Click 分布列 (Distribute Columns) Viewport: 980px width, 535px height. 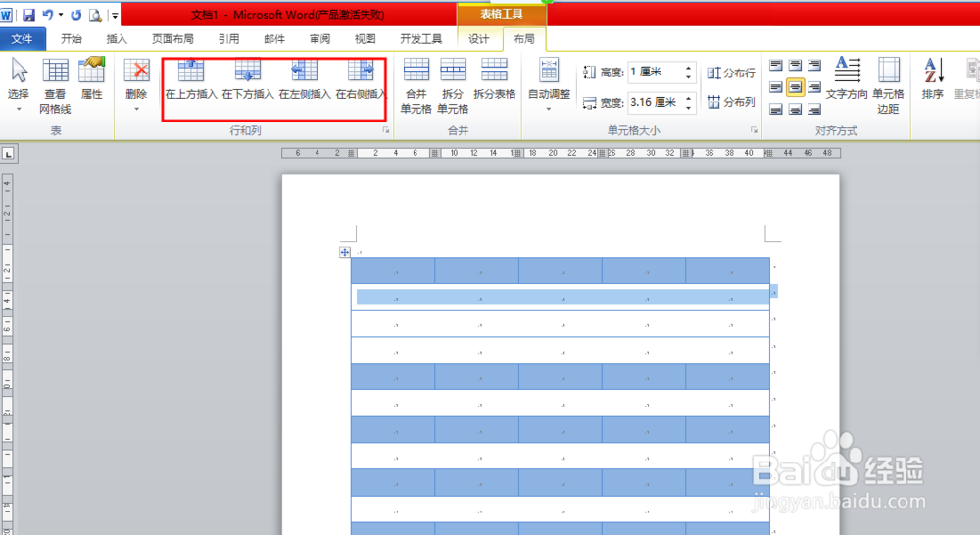pos(731,101)
